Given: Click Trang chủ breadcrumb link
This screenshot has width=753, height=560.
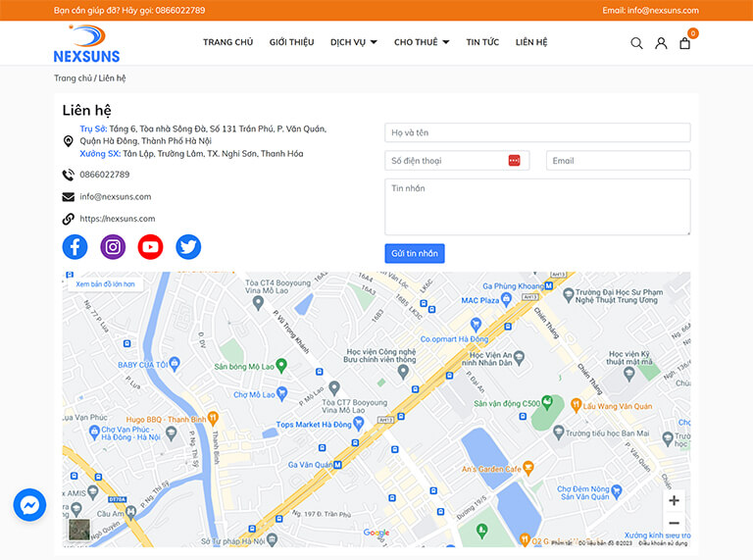Looking at the screenshot, I should click(73, 77).
